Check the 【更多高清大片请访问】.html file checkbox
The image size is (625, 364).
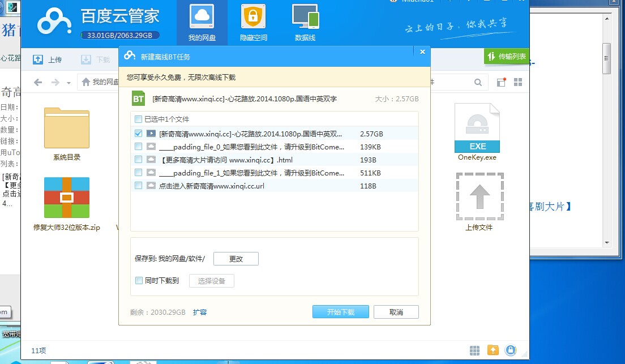(138, 160)
